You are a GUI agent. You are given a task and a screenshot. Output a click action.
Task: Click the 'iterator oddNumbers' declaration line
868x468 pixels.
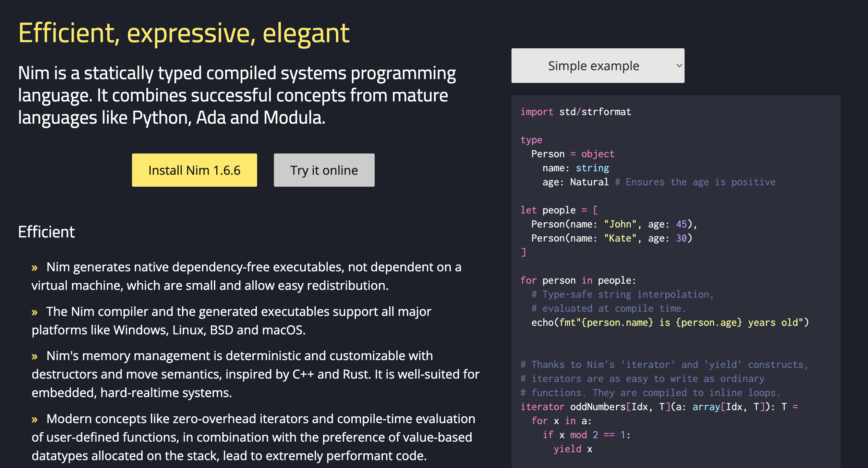(659, 407)
